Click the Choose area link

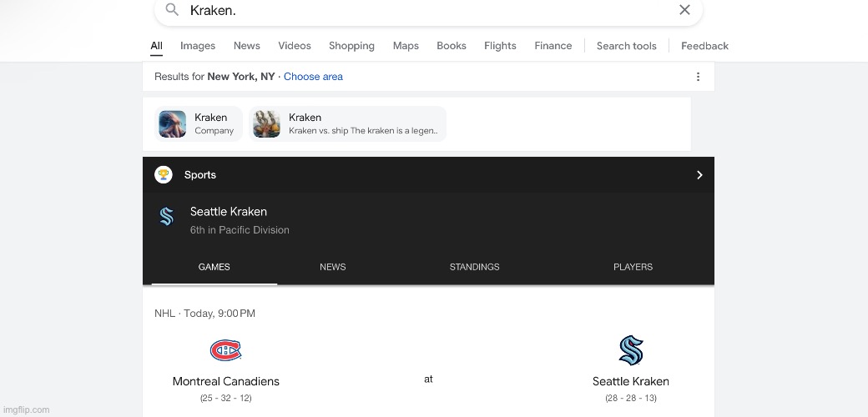pos(313,77)
